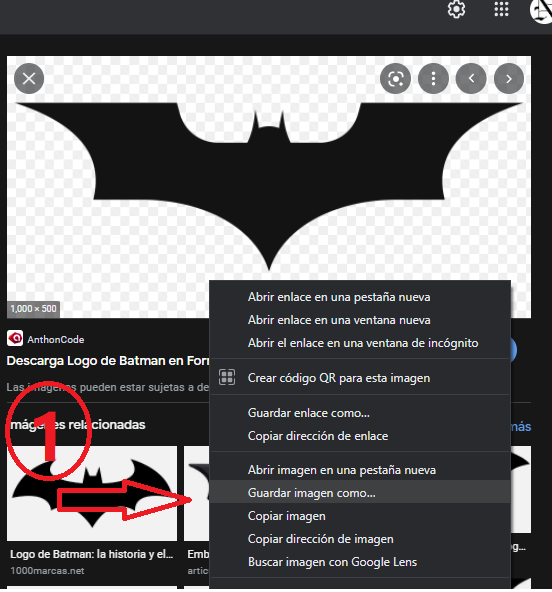Go to previous image arrow
Image resolution: width=552 pixels, height=592 pixels.
tap(471, 79)
